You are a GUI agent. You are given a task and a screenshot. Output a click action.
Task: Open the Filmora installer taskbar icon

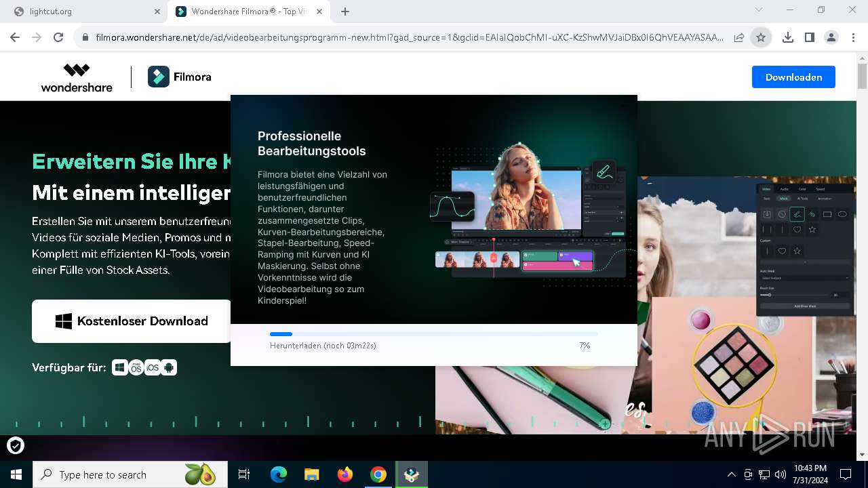(411, 474)
